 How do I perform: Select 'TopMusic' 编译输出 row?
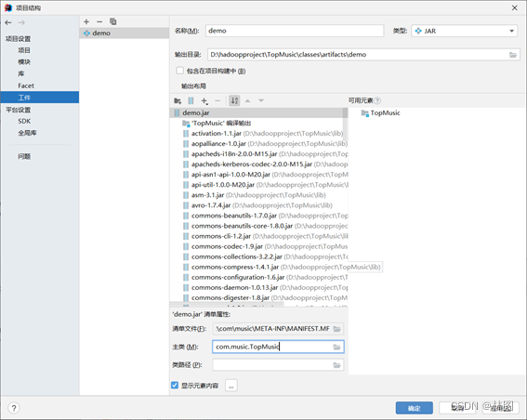(258, 123)
